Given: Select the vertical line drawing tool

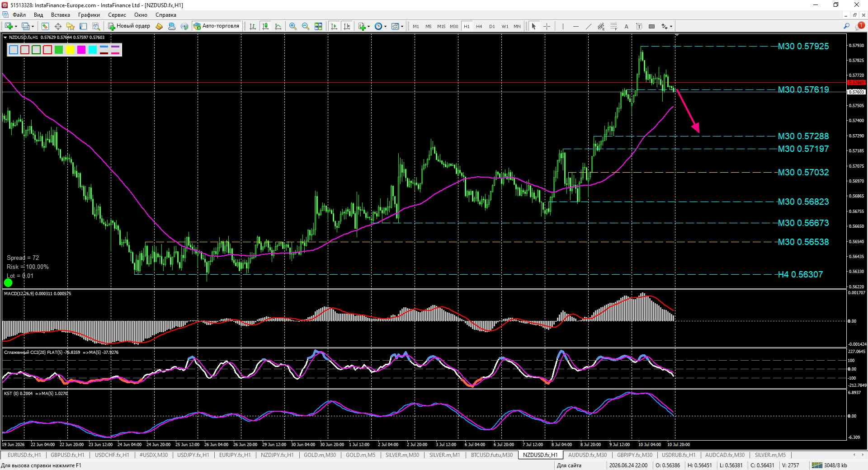Looking at the screenshot, I should (563, 26).
